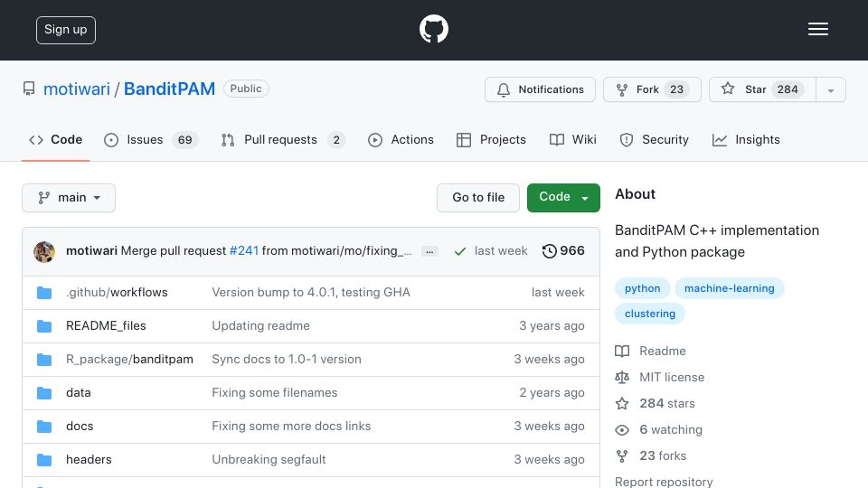Open the headers folder
This screenshot has width=868, height=488.
point(89,460)
